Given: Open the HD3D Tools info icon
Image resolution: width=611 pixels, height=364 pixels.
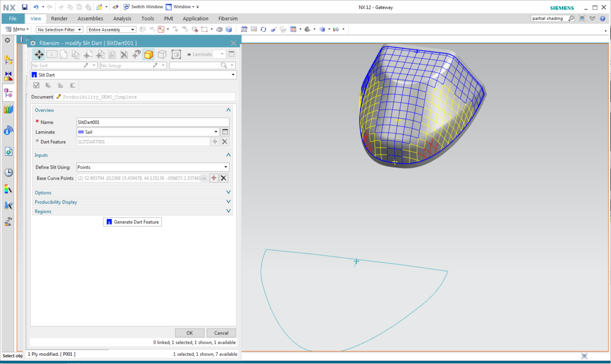Looking at the screenshot, I should click(8, 130).
